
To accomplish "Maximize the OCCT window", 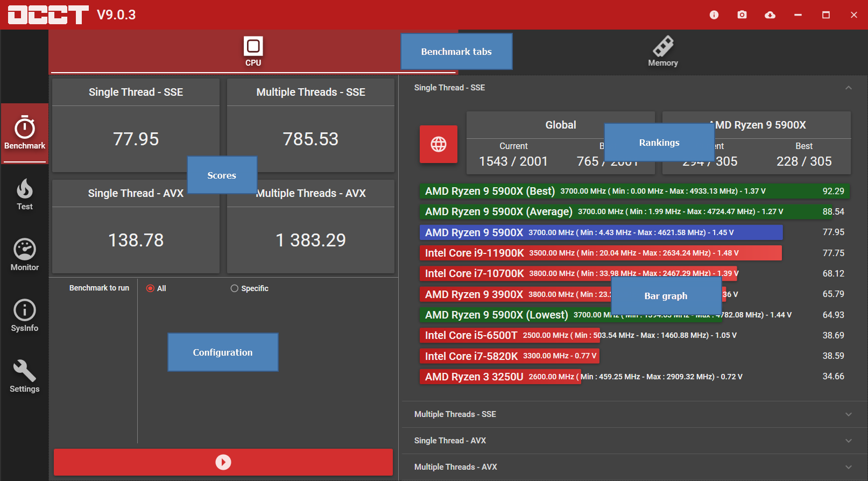I will pos(826,15).
